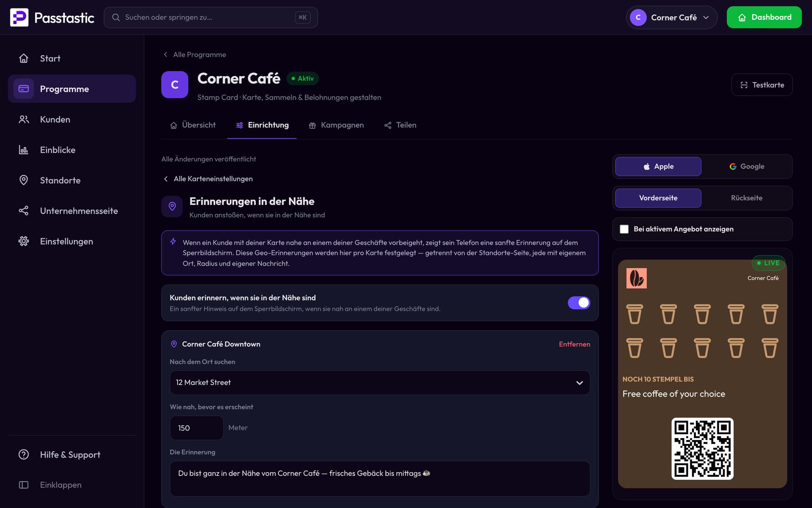
Task: Open Einstellungen gear icon
Action: [x=24, y=241]
